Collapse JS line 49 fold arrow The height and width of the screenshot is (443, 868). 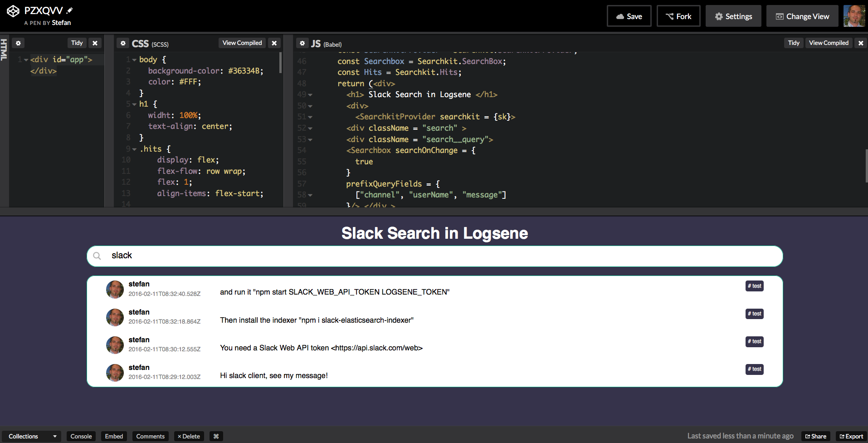[x=310, y=95]
